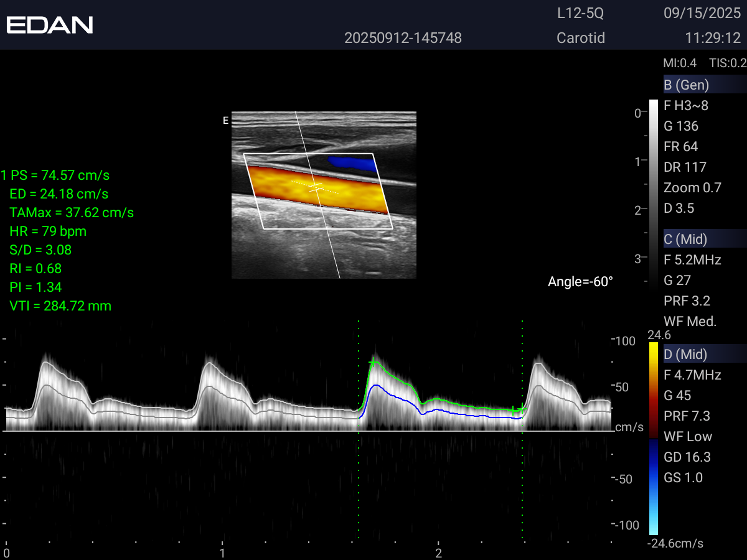This screenshot has width=747, height=560.
Task: Click the Doppler PRF 7.3 value
Action: click(x=687, y=416)
